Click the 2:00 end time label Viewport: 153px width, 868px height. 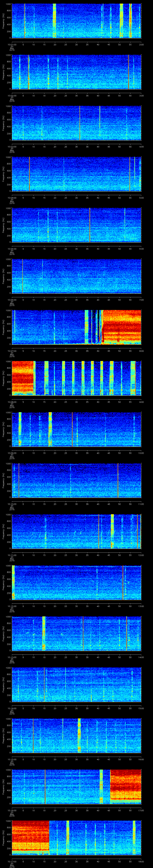141,44
